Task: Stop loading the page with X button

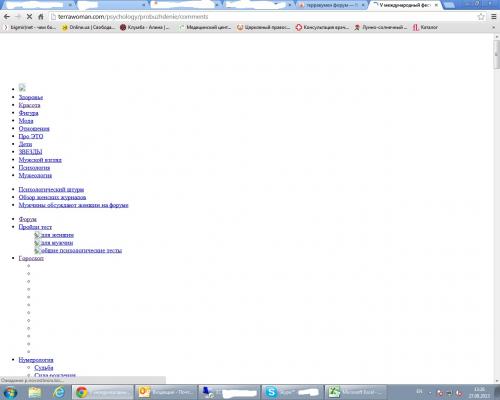Action: point(29,16)
